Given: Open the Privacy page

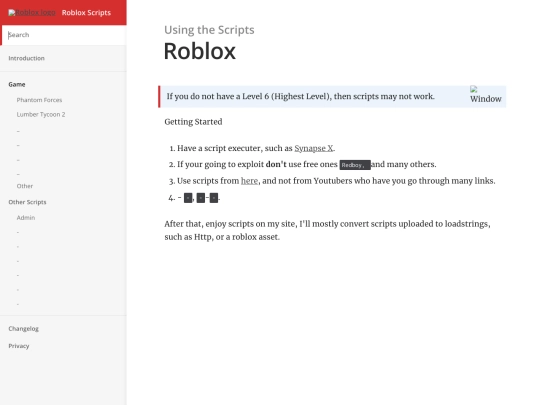Looking at the screenshot, I should click(19, 346).
